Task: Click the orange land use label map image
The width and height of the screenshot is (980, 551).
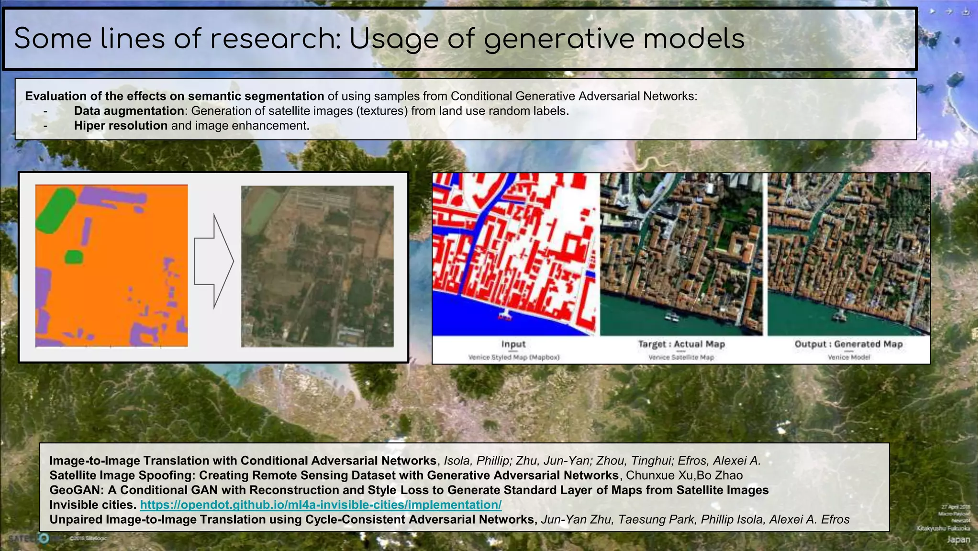Action: [x=111, y=266]
